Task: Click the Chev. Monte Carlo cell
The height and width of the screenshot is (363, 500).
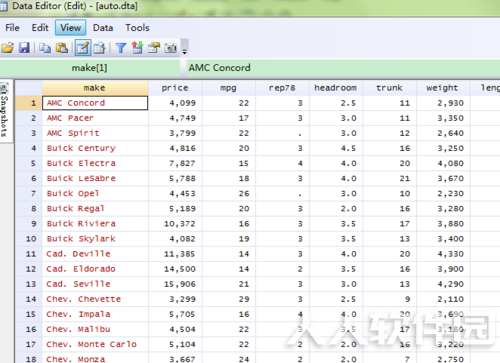Action: (x=95, y=344)
